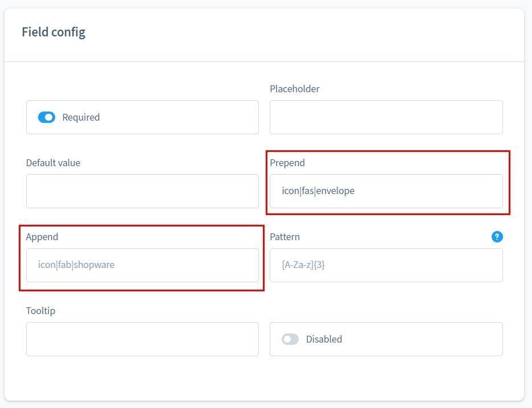532x408 pixels.
Task: Click the "Pattern" field label
Action: click(284, 237)
